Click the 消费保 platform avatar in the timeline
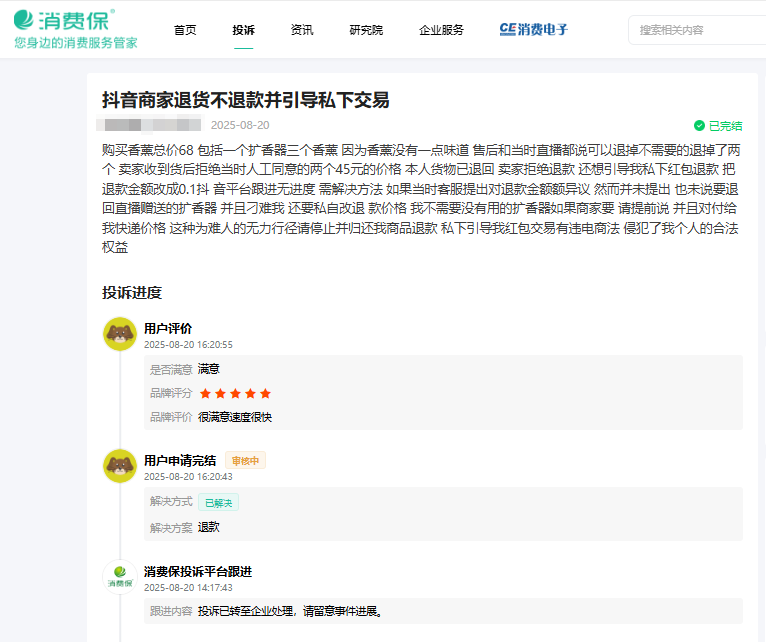 click(x=120, y=577)
